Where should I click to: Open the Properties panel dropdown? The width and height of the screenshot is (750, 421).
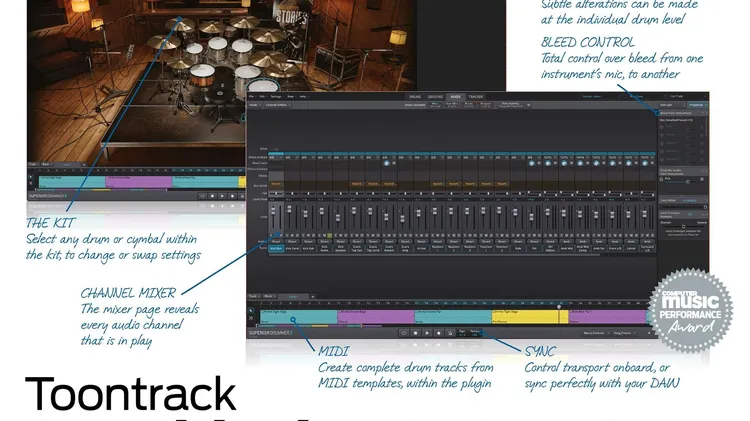(x=697, y=105)
